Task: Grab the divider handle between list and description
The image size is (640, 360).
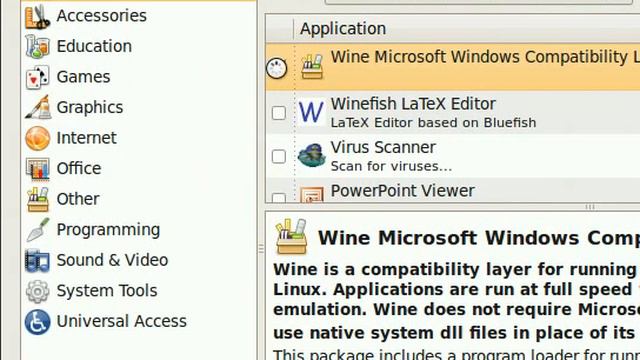Action: pyautogui.click(x=590, y=207)
